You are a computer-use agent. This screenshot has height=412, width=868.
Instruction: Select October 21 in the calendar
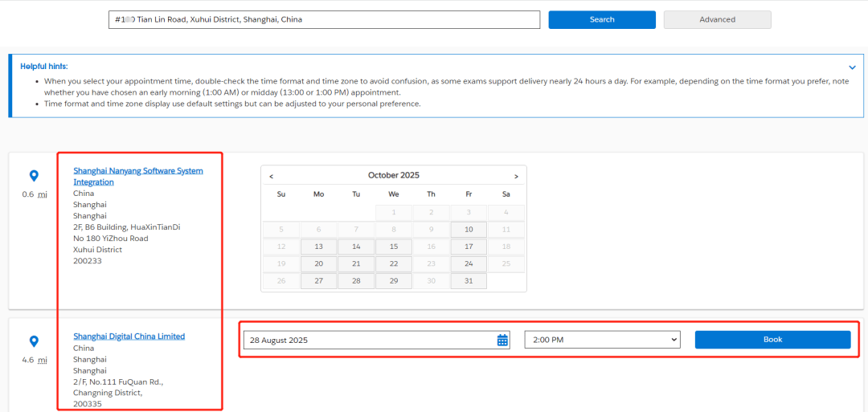click(x=356, y=263)
